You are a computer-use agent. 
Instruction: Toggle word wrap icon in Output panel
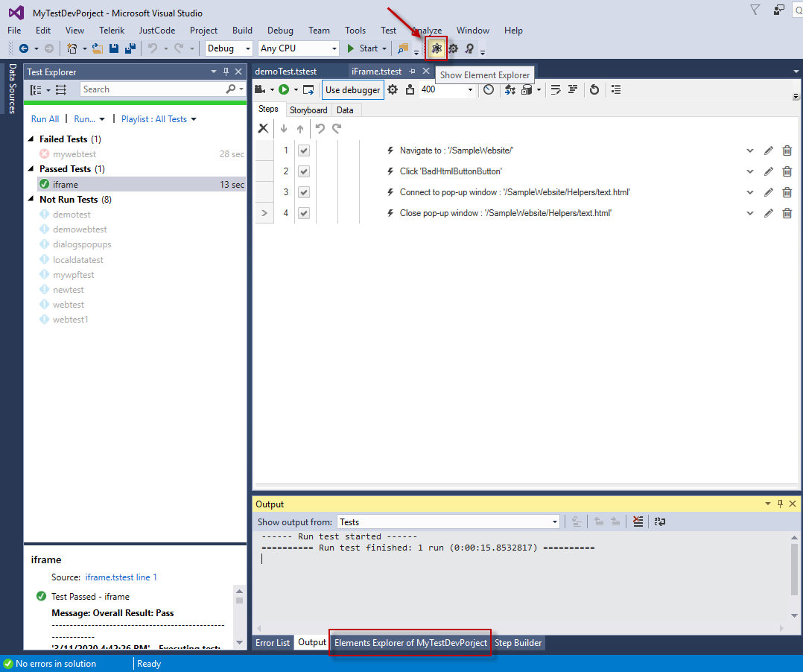660,522
